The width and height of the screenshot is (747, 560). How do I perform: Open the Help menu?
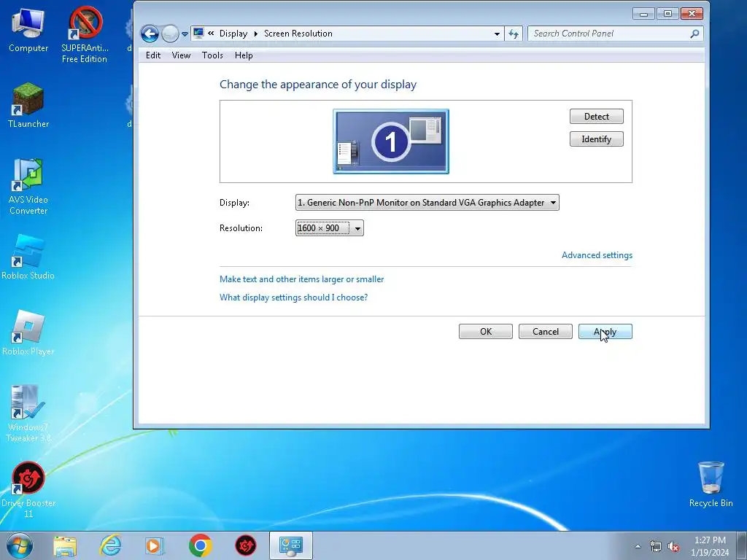pyautogui.click(x=244, y=55)
